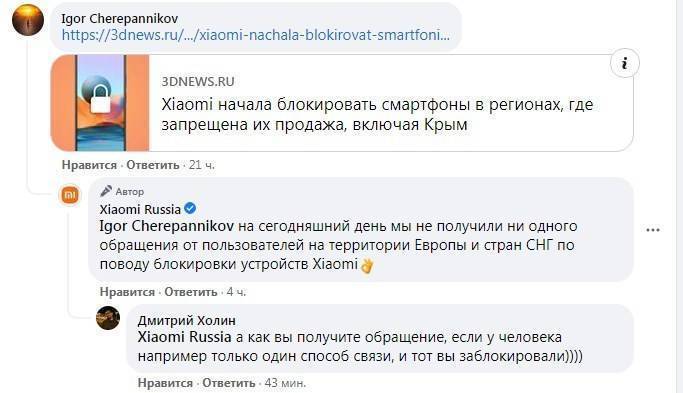Image resolution: width=683 pixels, height=393 pixels.
Task: Click the Igor Cherepannikov mention in Xiaomi's reply
Action: [167, 226]
